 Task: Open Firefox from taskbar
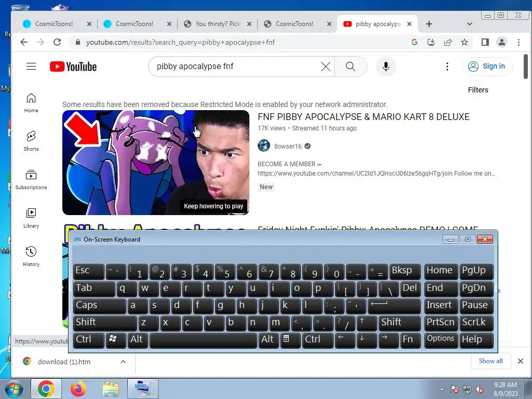click(78, 389)
